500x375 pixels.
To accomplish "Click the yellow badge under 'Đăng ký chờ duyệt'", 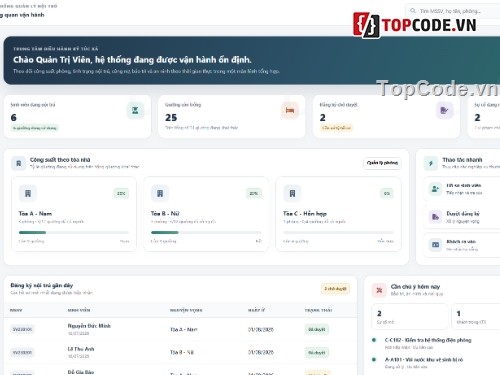I will pos(336,128).
